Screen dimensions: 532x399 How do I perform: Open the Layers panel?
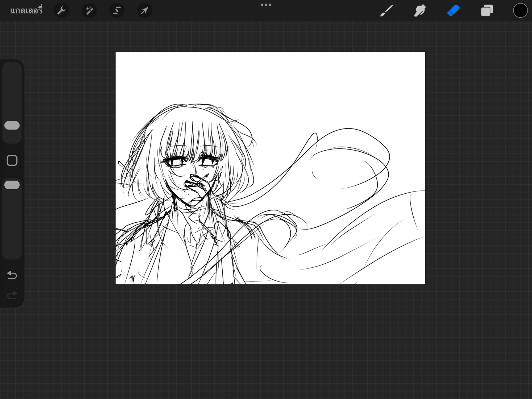click(487, 11)
